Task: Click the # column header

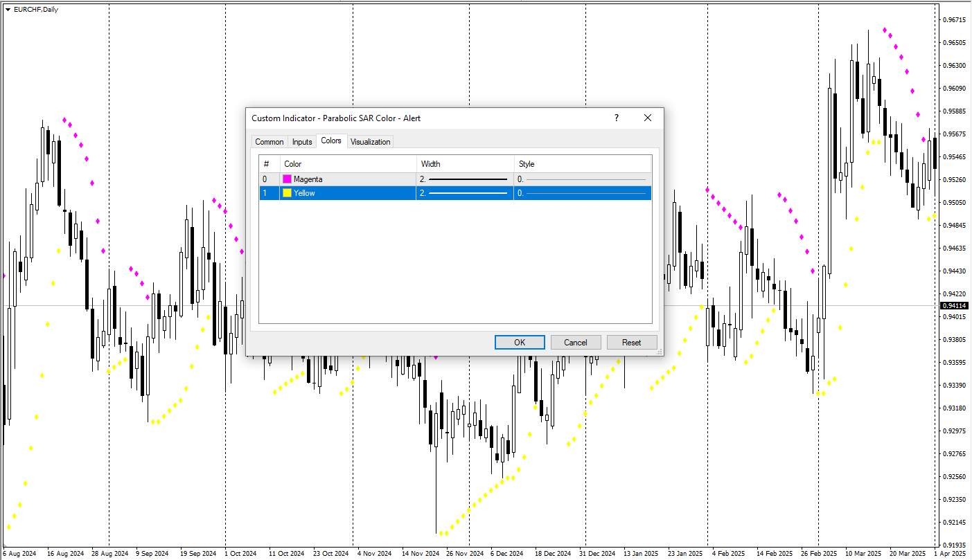Action: (269, 164)
